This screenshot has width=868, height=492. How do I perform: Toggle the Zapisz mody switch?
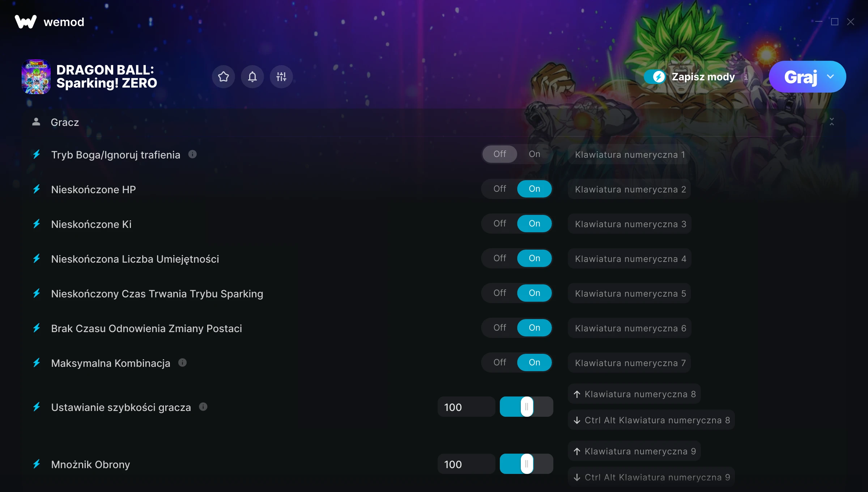tap(655, 77)
